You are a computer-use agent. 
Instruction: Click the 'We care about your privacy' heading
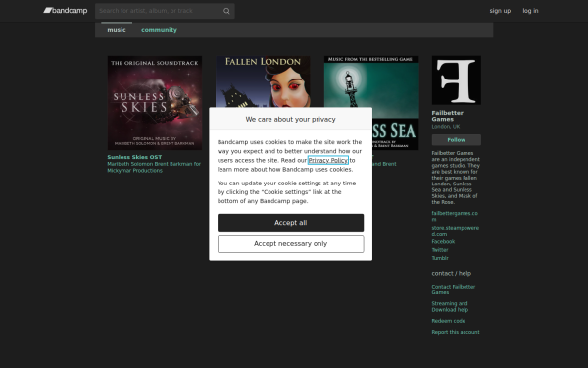pyautogui.click(x=291, y=119)
